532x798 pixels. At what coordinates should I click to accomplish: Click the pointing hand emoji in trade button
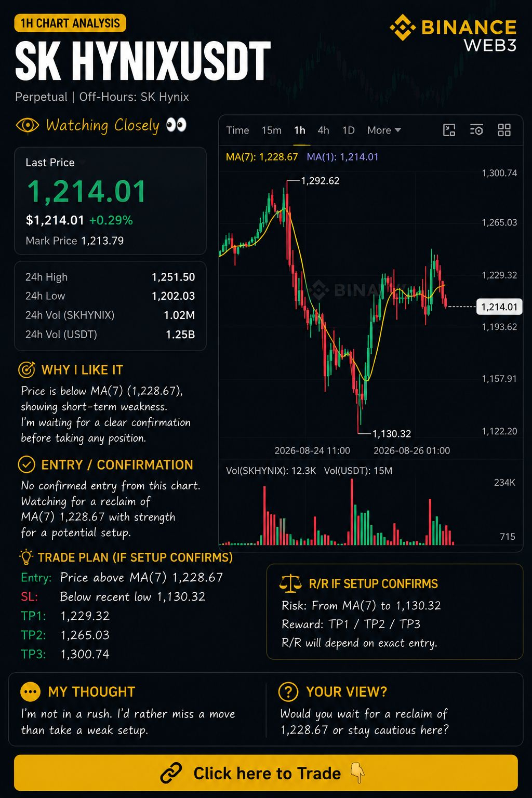click(357, 773)
